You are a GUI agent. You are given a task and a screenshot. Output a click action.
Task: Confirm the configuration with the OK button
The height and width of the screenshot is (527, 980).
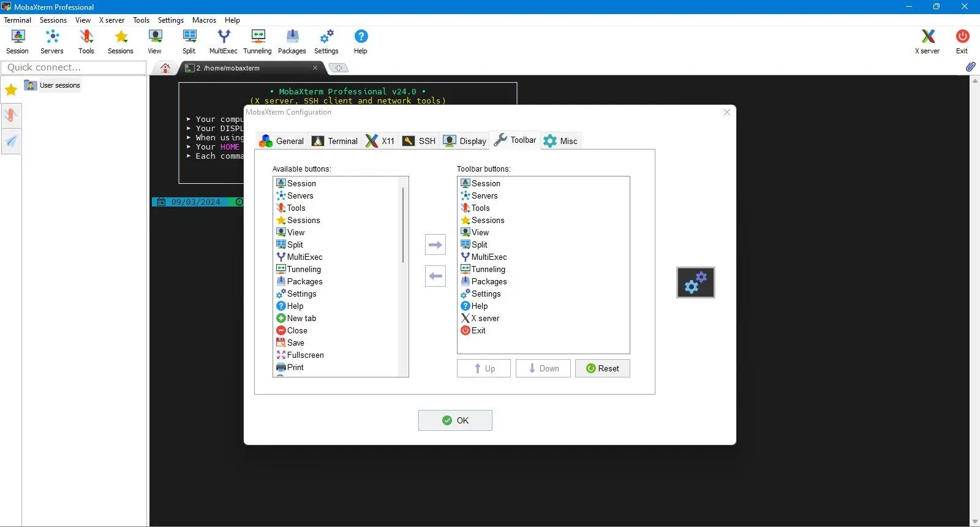(455, 420)
